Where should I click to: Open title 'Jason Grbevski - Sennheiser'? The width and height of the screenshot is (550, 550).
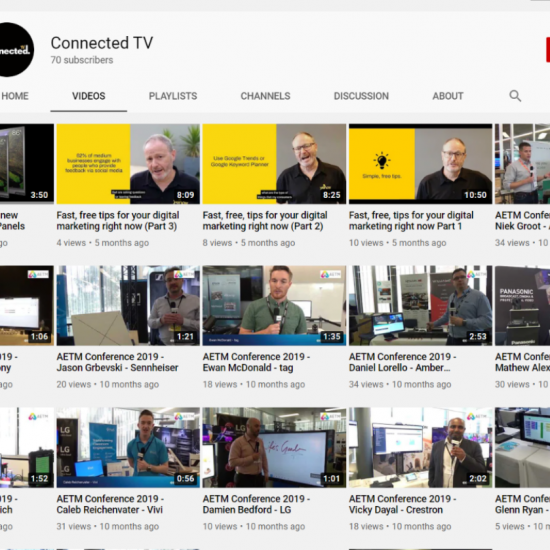click(x=118, y=362)
